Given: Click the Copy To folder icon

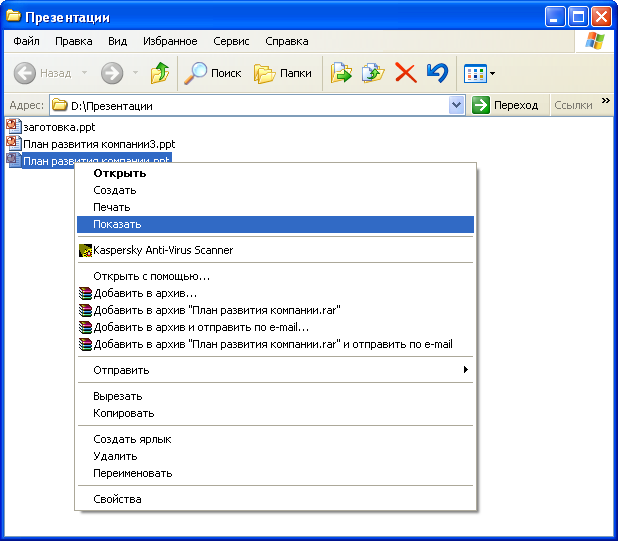Looking at the screenshot, I should 373,73.
